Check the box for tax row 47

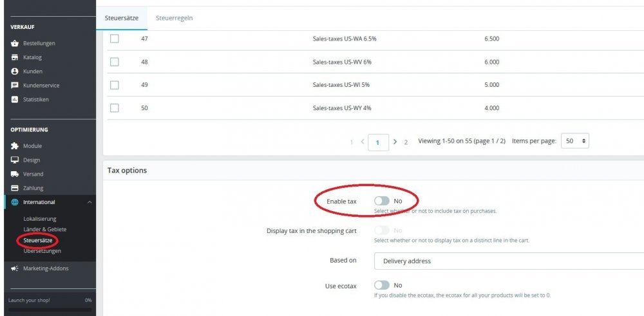tap(115, 39)
